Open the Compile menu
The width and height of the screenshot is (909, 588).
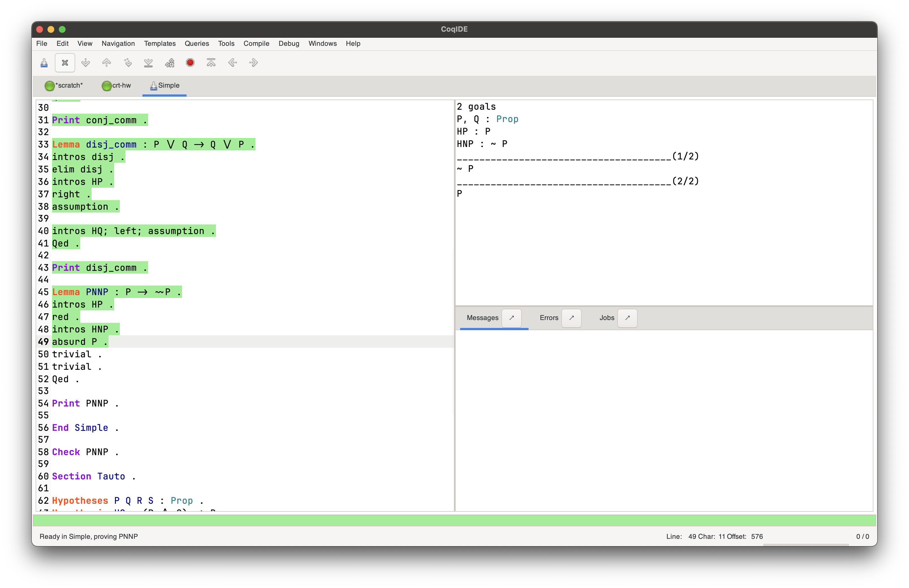[x=256, y=44]
